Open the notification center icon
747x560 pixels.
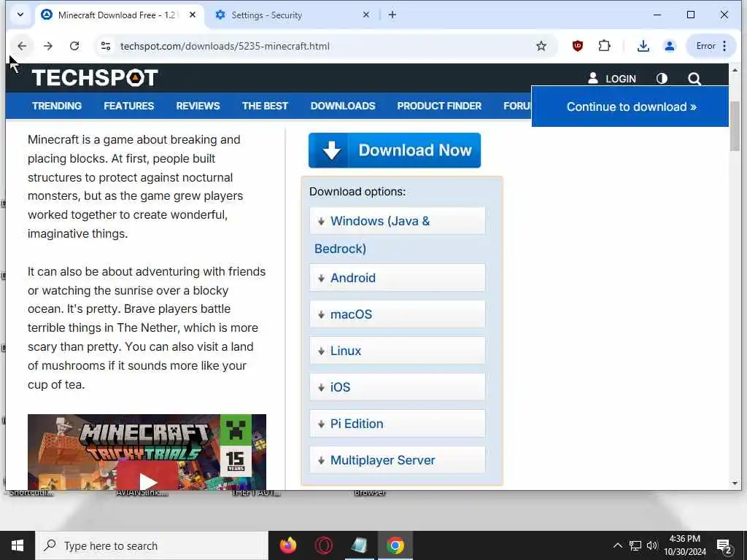(x=724, y=547)
